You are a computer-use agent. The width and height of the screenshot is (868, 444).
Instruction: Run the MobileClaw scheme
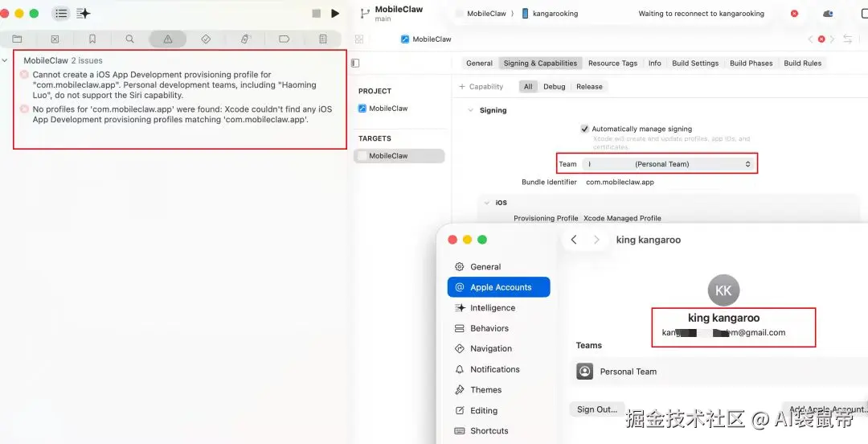click(335, 14)
